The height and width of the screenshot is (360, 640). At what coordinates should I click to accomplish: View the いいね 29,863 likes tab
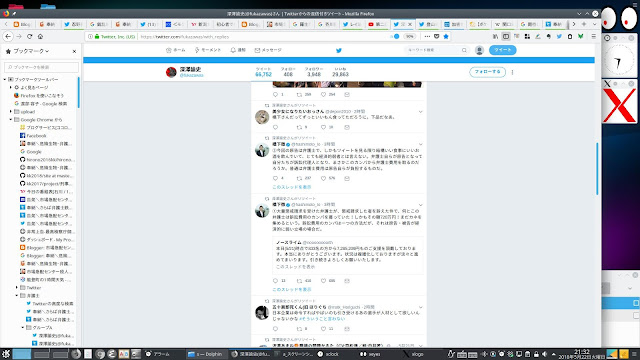[x=340, y=72]
